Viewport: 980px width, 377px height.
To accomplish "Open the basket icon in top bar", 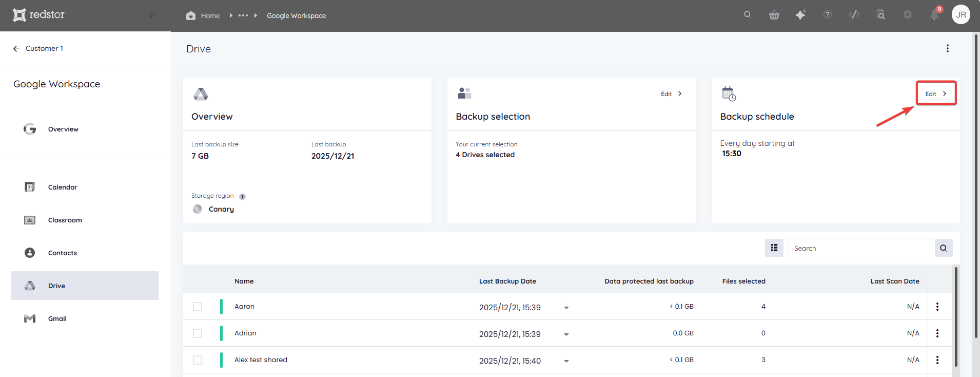I will point(774,15).
